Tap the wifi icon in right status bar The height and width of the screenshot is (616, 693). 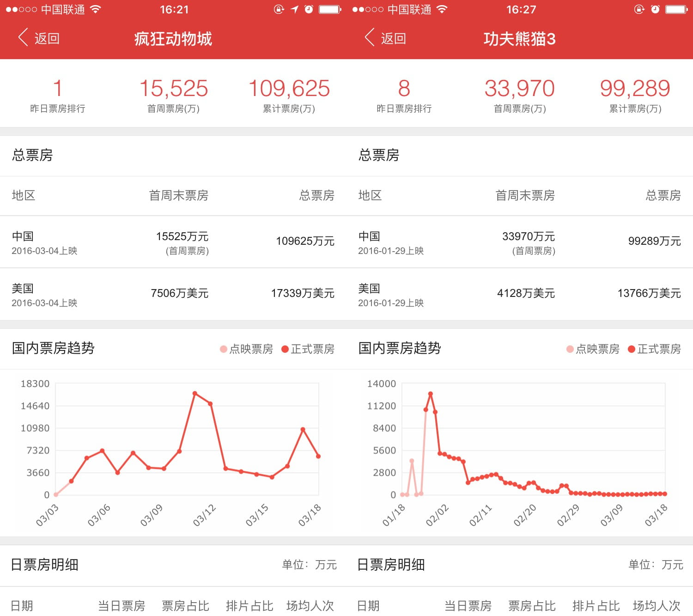point(442,9)
